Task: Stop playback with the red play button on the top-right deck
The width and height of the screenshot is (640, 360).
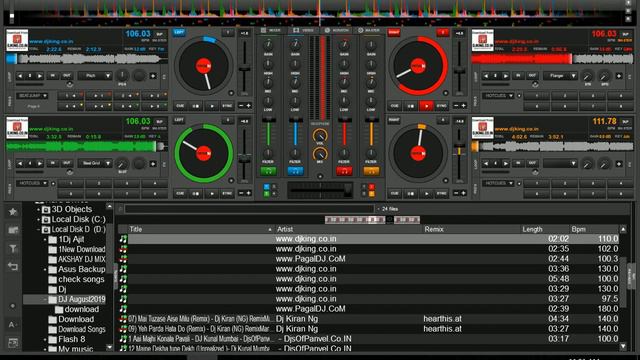Action: [426, 106]
